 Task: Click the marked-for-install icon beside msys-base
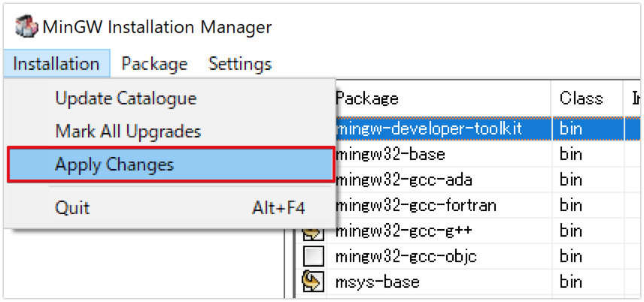[313, 282]
